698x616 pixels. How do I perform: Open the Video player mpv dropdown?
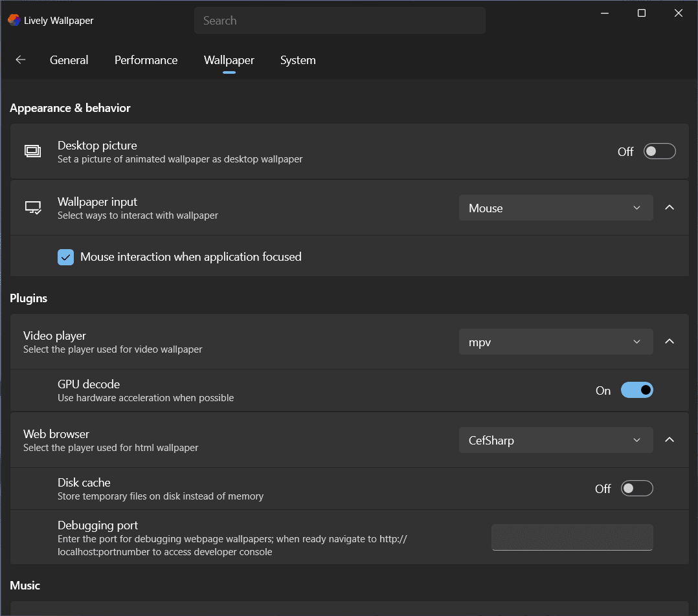556,342
